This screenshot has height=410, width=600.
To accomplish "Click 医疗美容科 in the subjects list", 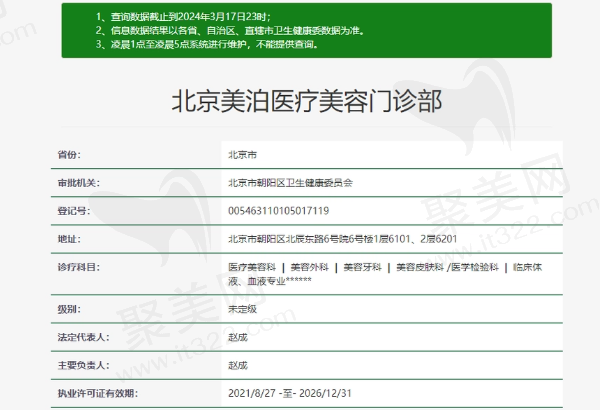I will (x=252, y=267).
